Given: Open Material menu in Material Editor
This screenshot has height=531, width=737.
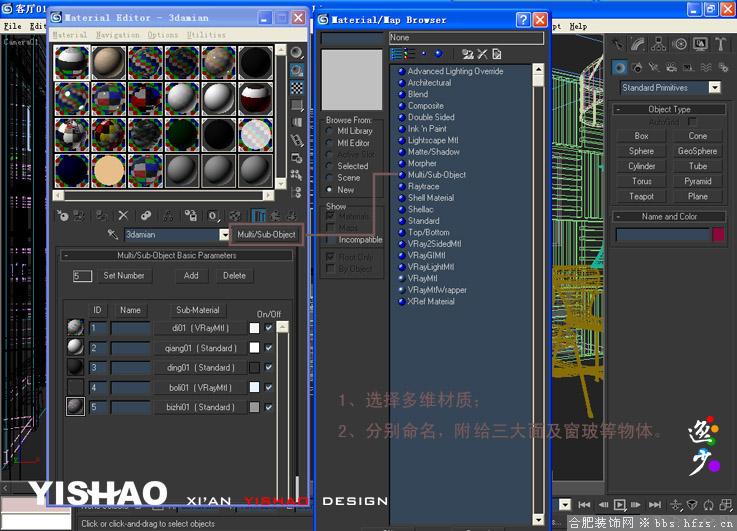Looking at the screenshot, I should [x=70, y=35].
